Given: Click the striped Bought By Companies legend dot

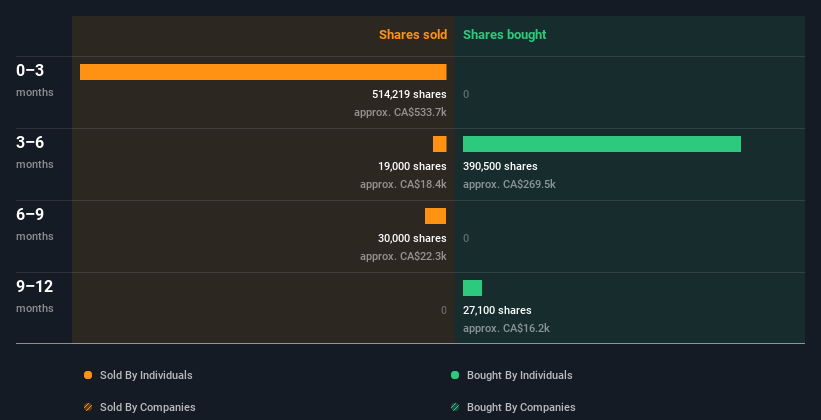Looking at the screenshot, I should pos(455,407).
